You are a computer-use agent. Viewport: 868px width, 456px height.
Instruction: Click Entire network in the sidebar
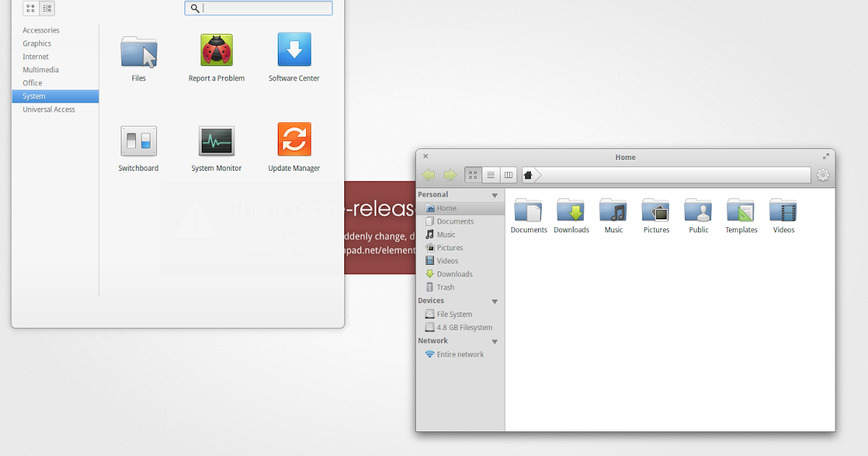459,354
